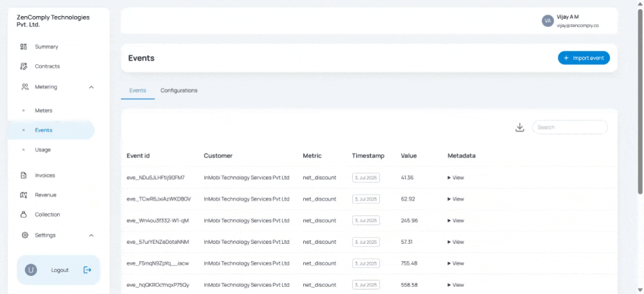Go to the Invoices page
This screenshot has height=294, width=644.
[x=45, y=175]
